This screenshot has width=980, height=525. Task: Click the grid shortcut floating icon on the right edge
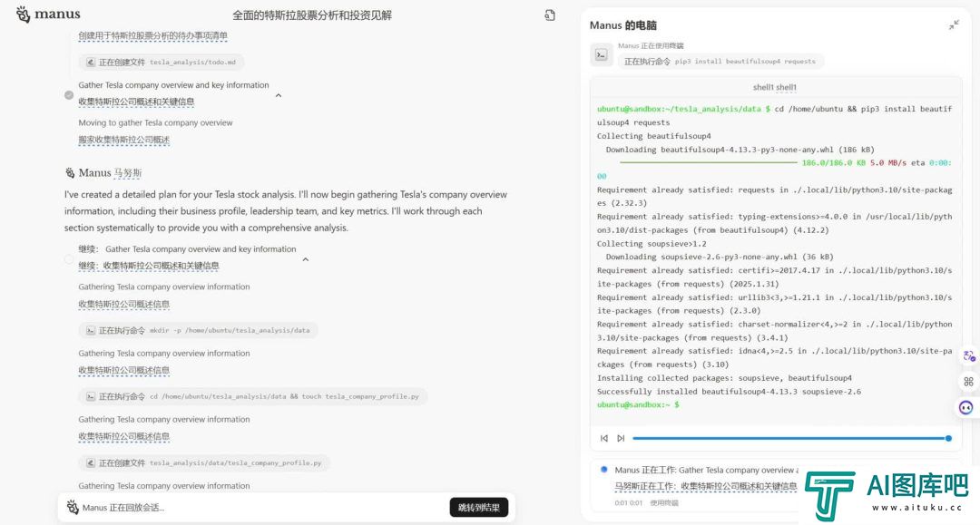[969, 382]
